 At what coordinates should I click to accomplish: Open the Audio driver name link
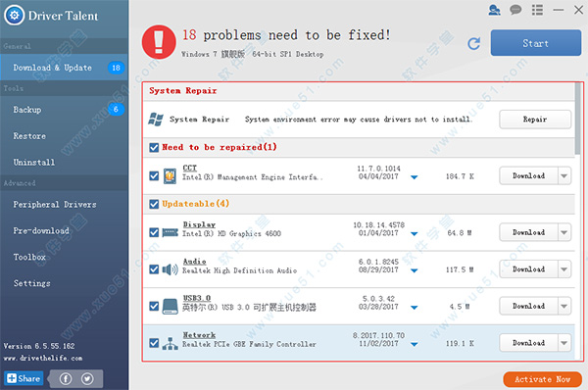(194, 261)
